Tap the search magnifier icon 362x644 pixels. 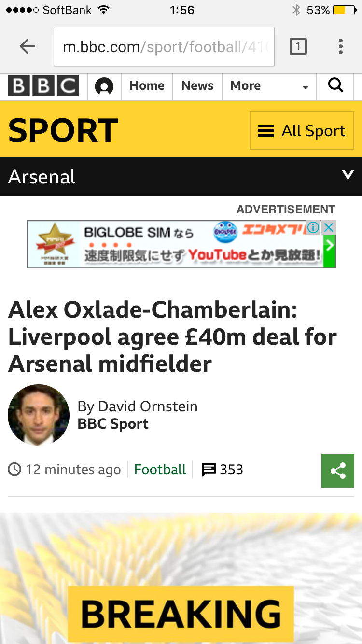pos(335,85)
